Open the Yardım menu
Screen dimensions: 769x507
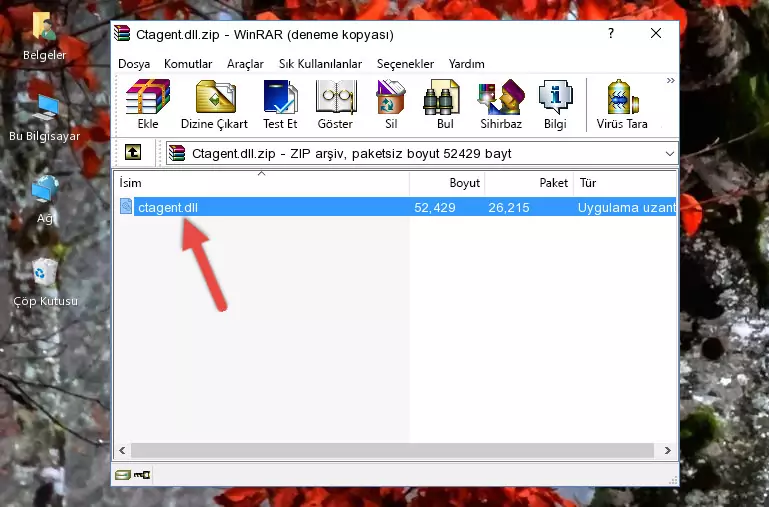click(466, 64)
